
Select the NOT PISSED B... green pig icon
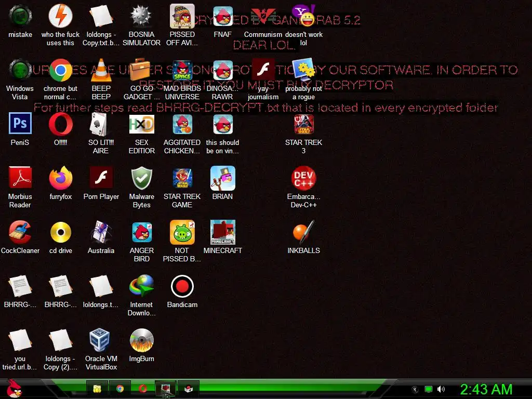click(182, 232)
